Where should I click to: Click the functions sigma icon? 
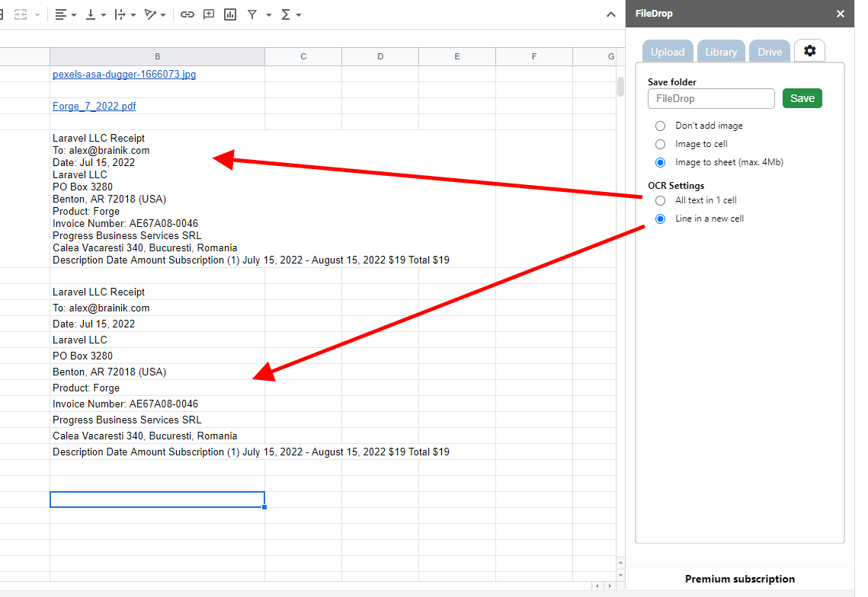286,15
